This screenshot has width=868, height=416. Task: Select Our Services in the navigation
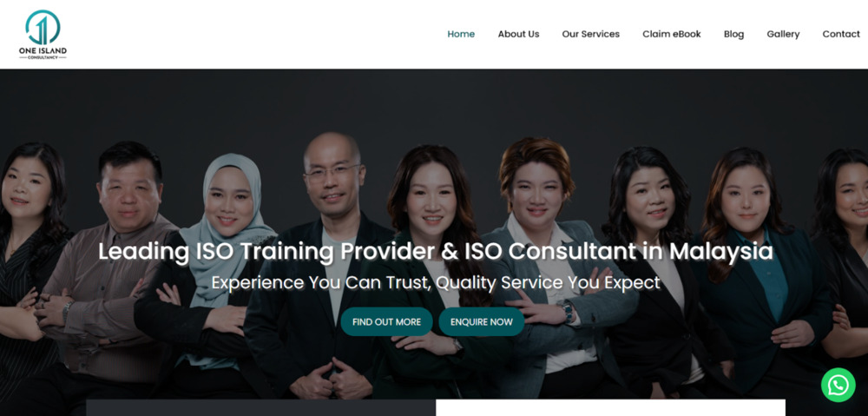pyautogui.click(x=590, y=34)
